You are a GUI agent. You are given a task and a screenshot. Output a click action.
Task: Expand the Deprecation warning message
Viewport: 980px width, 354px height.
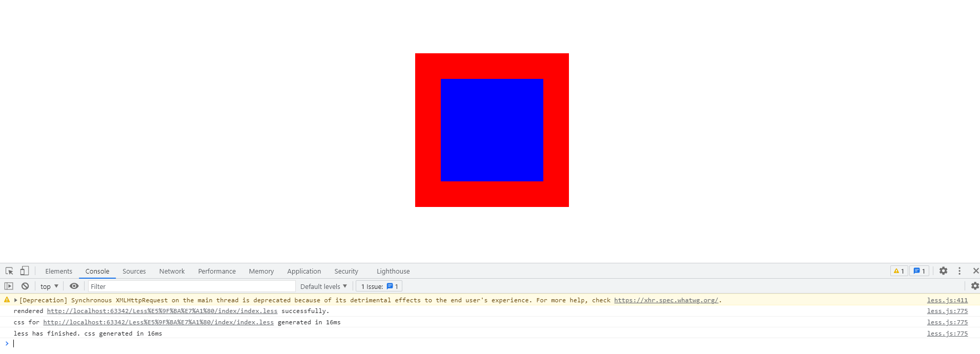click(16, 300)
